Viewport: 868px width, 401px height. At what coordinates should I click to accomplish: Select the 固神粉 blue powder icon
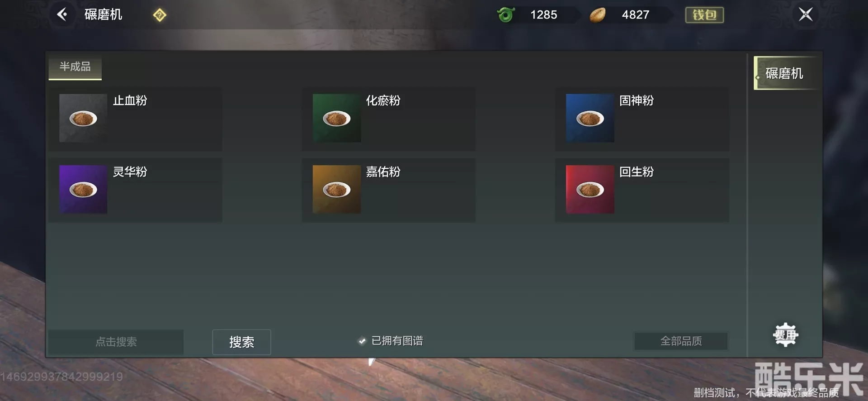point(590,118)
